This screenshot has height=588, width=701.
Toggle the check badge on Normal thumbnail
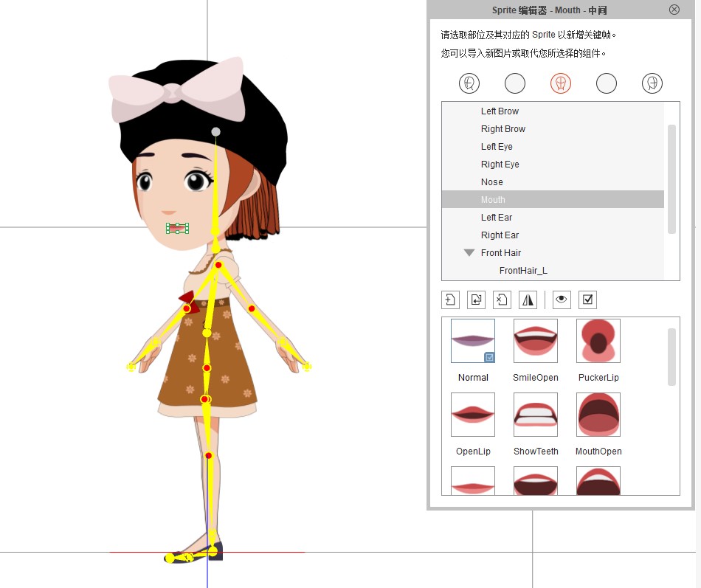coord(489,357)
